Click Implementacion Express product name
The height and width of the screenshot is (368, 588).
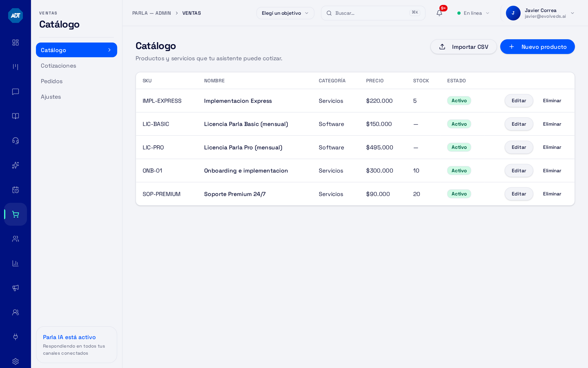[238, 101]
